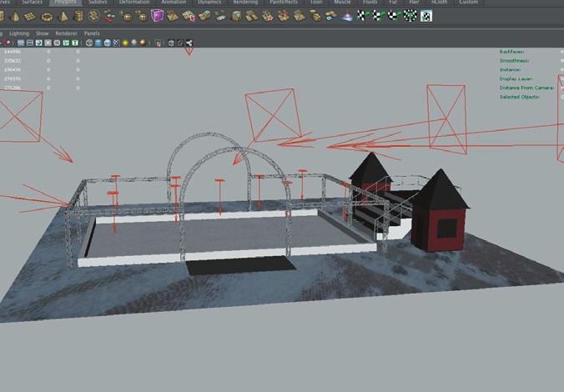Screen dimensions: 564x392
Task: Toggle the green Safe Action icon
Action: [66, 43]
